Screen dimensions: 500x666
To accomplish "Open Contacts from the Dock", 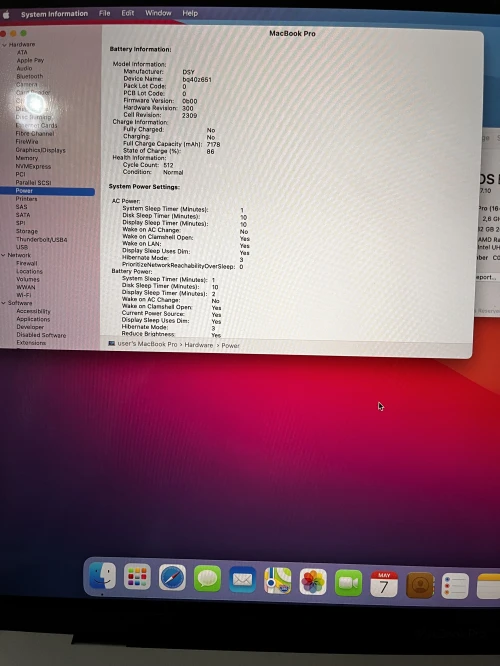I will pos(420,585).
